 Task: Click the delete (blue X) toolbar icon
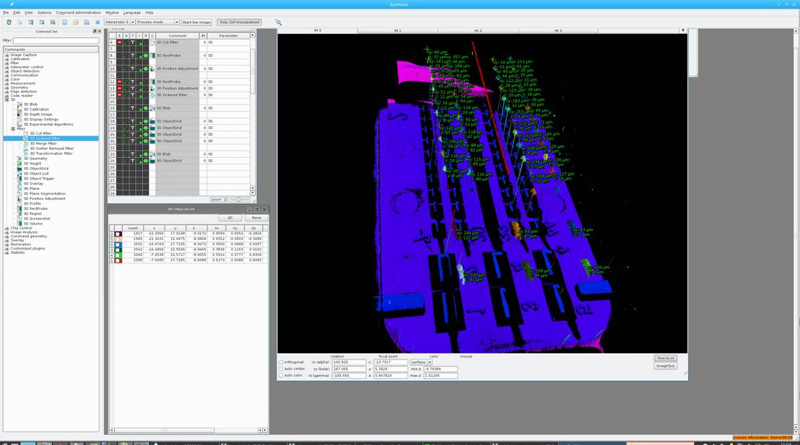(97, 22)
